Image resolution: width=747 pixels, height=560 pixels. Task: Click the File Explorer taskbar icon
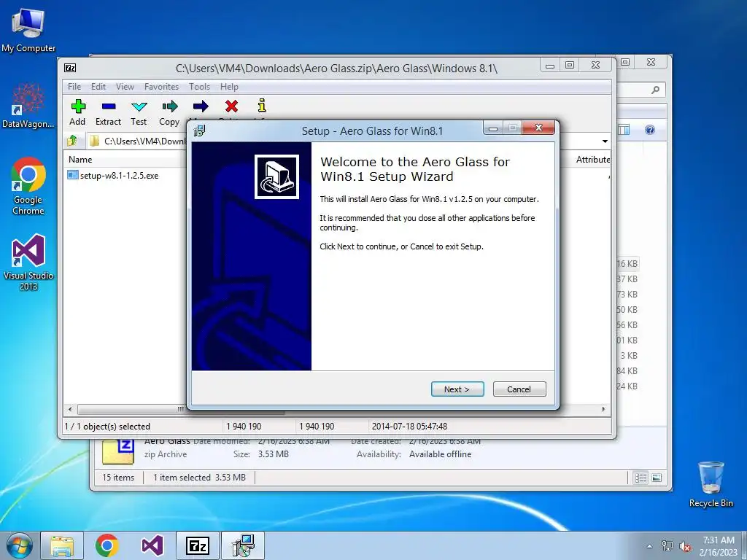(x=62, y=545)
